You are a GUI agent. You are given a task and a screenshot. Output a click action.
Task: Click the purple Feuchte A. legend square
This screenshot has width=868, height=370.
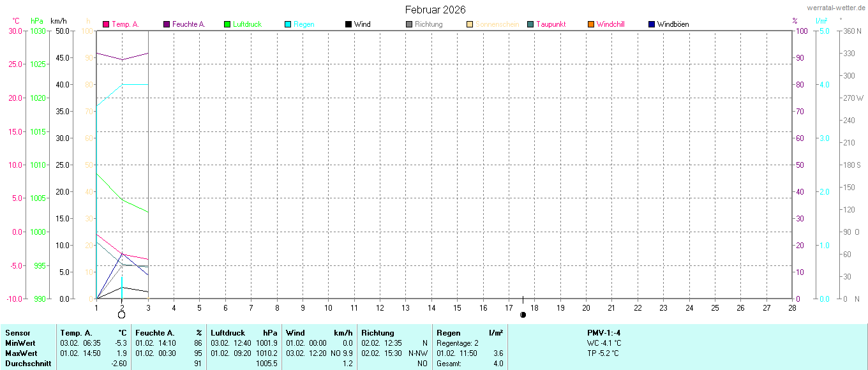pos(167,24)
